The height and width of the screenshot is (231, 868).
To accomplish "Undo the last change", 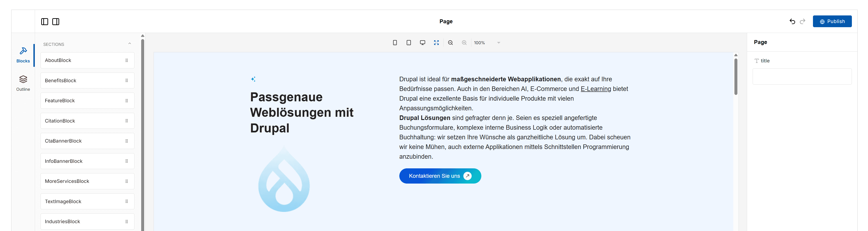I will [792, 21].
